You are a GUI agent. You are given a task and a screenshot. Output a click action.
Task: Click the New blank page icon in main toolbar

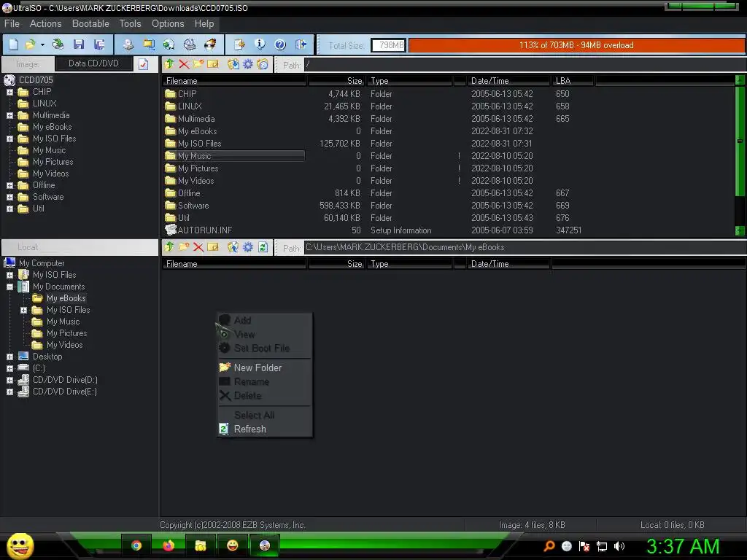14,44
